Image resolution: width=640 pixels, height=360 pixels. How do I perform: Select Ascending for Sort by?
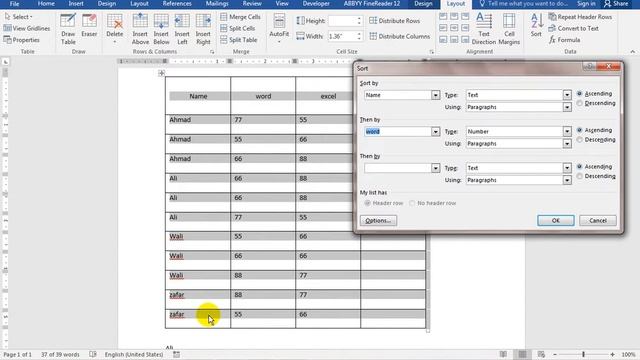pos(594,94)
